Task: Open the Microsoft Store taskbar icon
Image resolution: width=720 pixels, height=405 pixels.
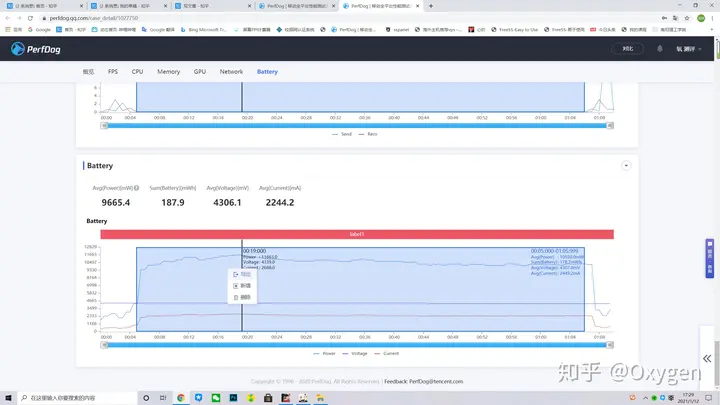Action: (x=268, y=398)
